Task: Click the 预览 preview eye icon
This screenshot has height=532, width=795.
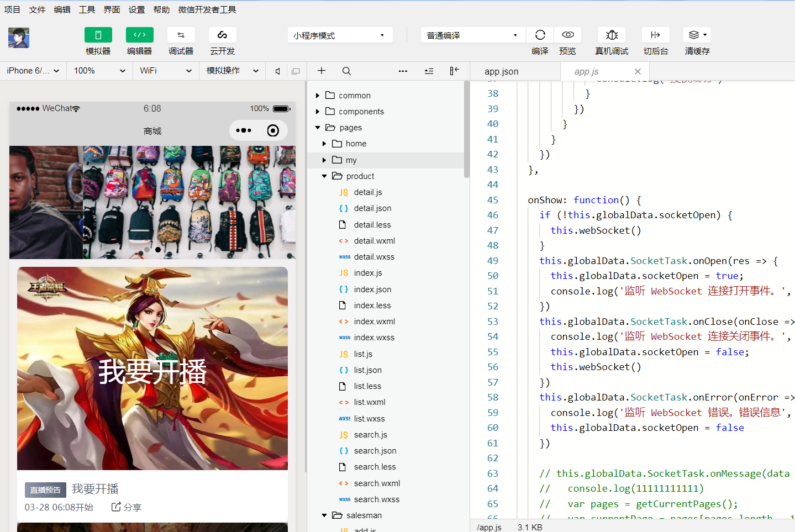Action: click(x=567, y=35)
